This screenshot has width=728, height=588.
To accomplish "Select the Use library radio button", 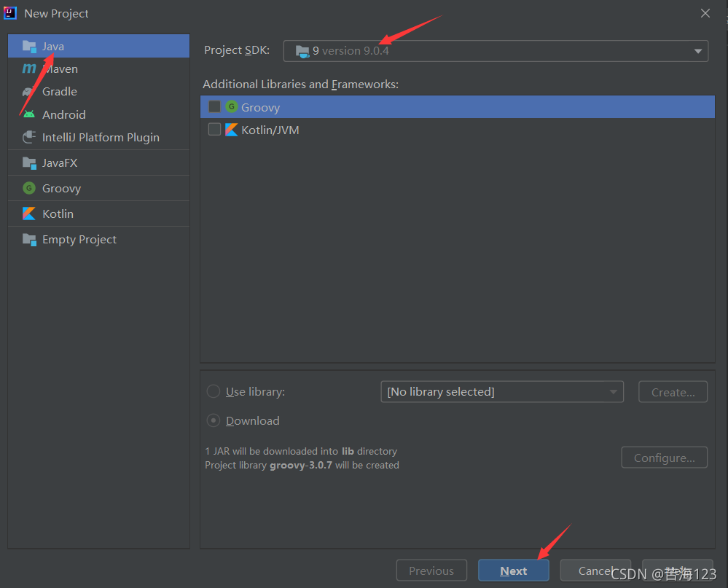I will [213, 391].
